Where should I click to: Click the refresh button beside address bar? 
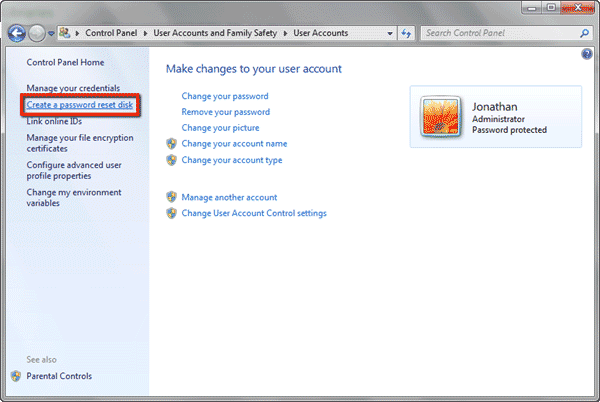406,33
